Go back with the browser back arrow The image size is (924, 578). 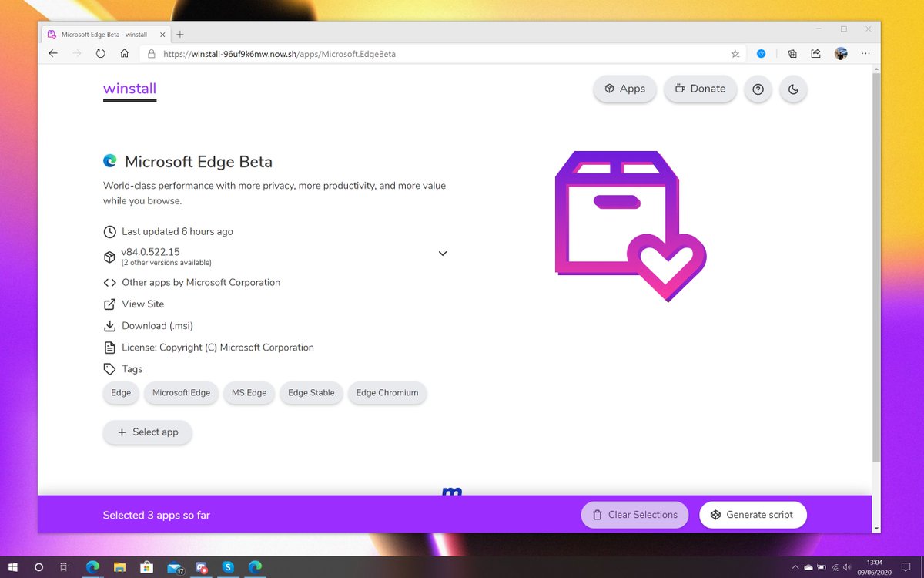[x=53, y=54]
